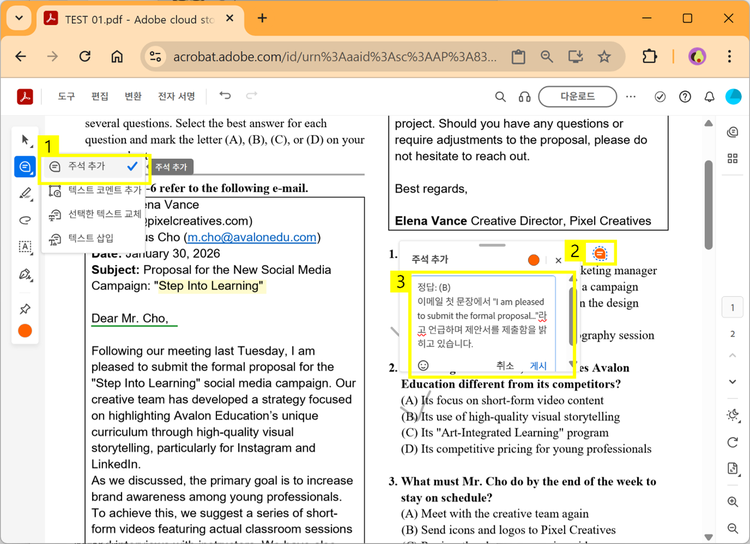
Task: Open the 편집 menu
Action: [99, 96]
